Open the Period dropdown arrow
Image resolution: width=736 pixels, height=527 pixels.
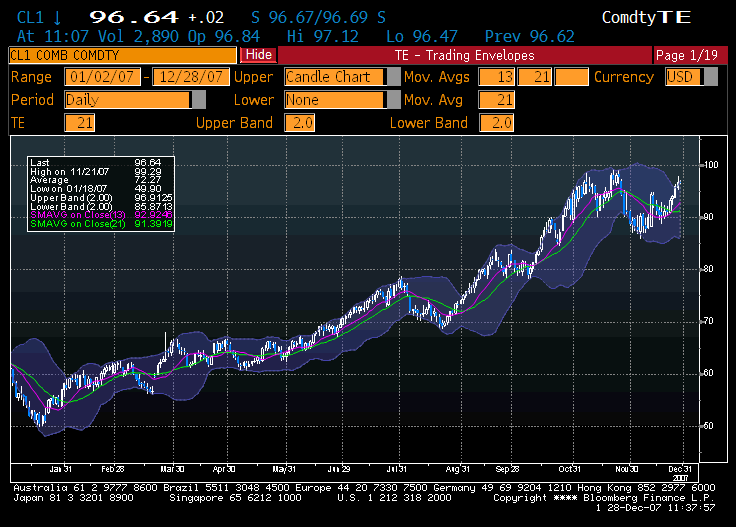(199, 100)
